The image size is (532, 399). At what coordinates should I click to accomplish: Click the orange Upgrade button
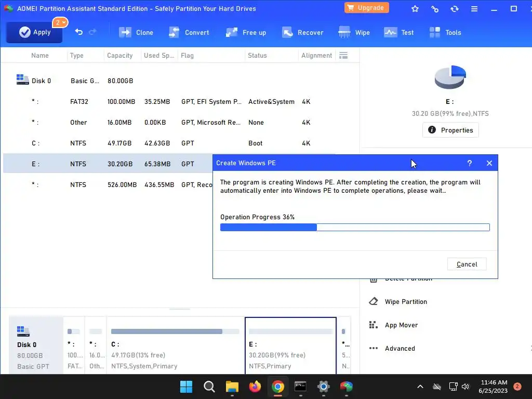click(x=366, y=8)
